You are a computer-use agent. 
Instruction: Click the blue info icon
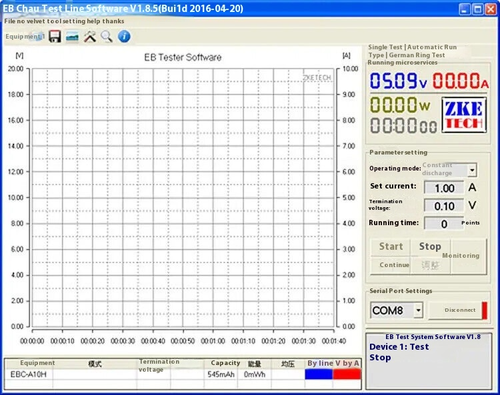point(124,36)
